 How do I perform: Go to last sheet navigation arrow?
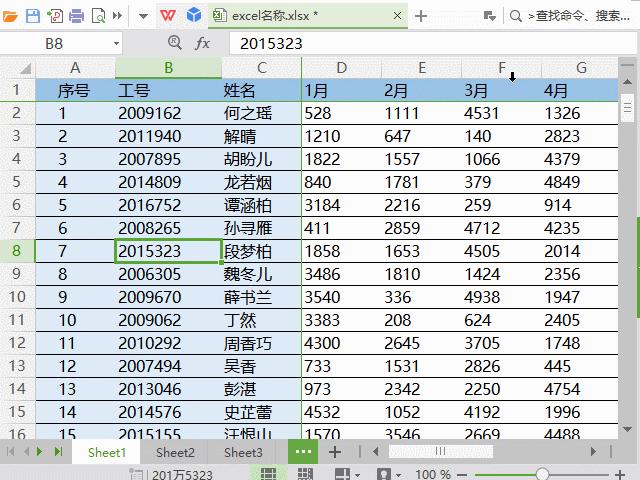pos(59,451)
